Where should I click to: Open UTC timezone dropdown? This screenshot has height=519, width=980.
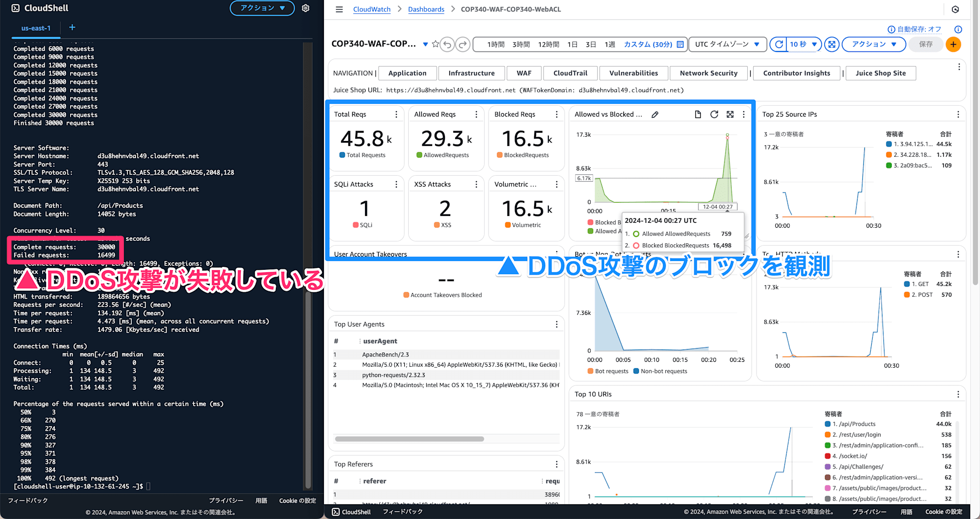click(727, 45)
